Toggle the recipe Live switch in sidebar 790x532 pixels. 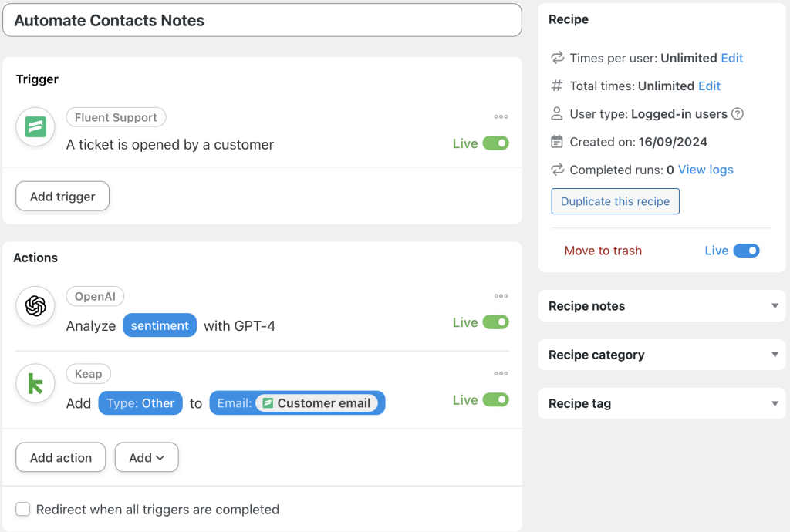click(746, 251)
